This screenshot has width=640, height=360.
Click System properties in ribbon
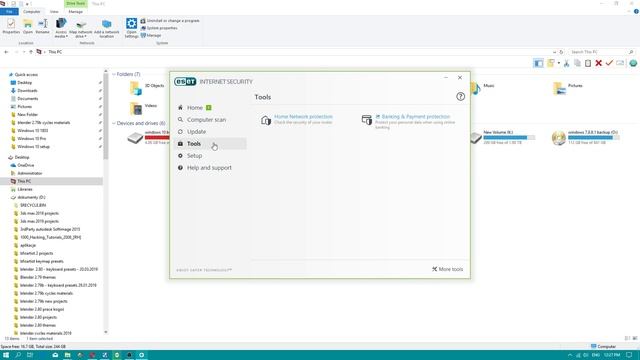pyautogui.click(x=159, y=28)
